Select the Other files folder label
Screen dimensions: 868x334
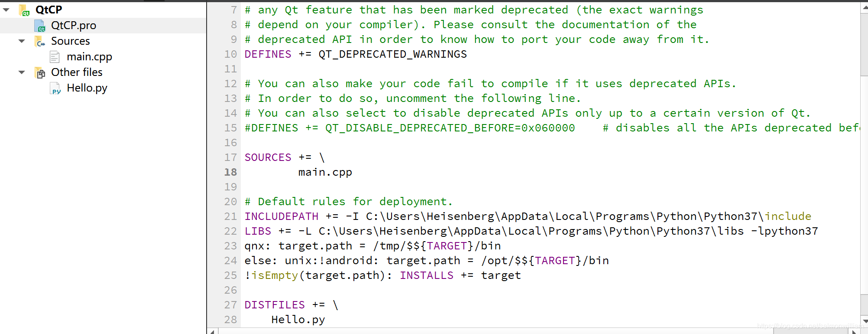(77, 72)
